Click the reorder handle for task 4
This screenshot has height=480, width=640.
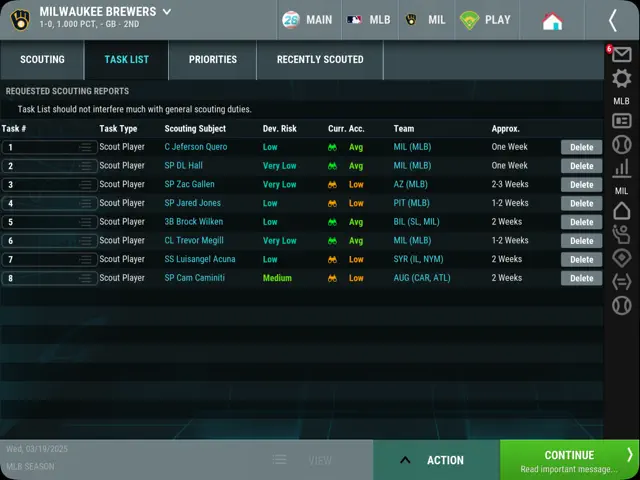86,203
